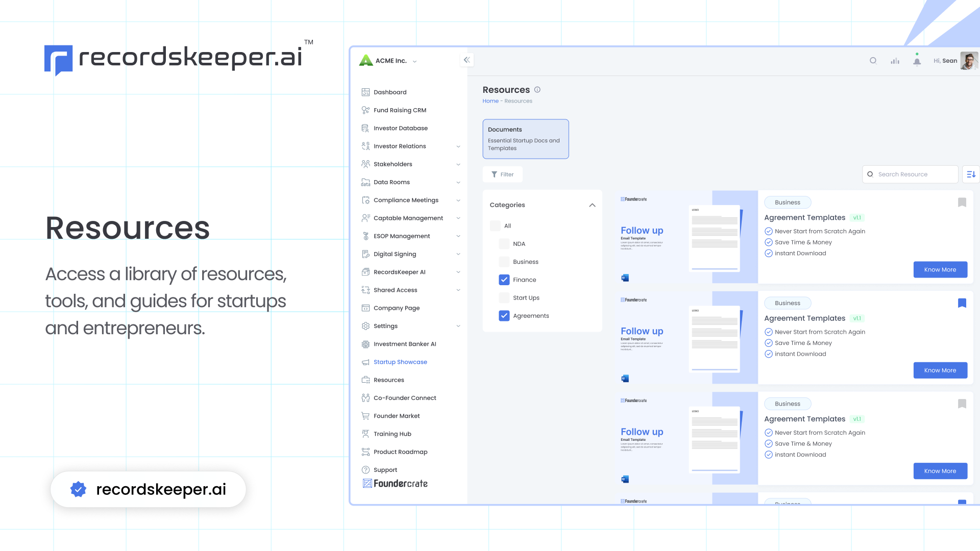This screenshot has height=551, width=980.
Task: Expand the Data Rooms submenu
Action: click(458, 182)
